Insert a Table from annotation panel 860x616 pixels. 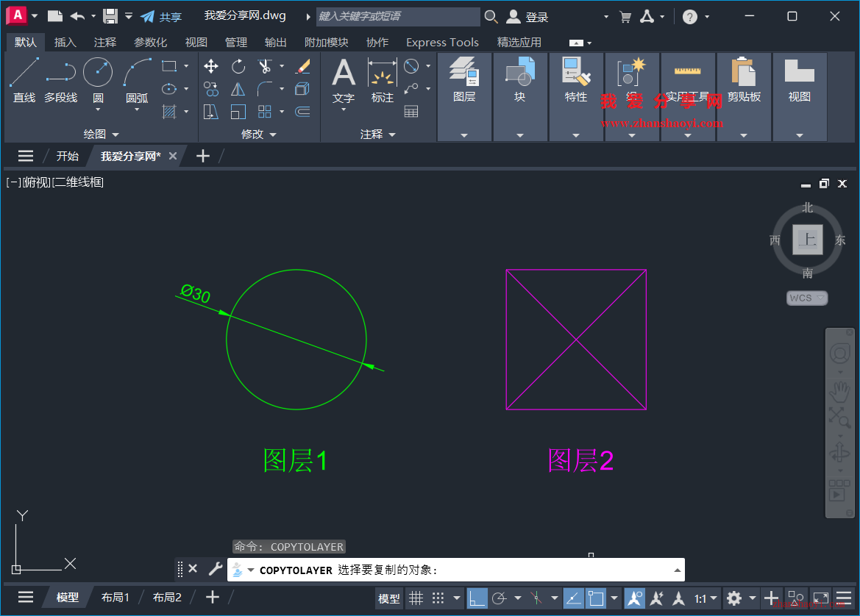coord(411,112)
